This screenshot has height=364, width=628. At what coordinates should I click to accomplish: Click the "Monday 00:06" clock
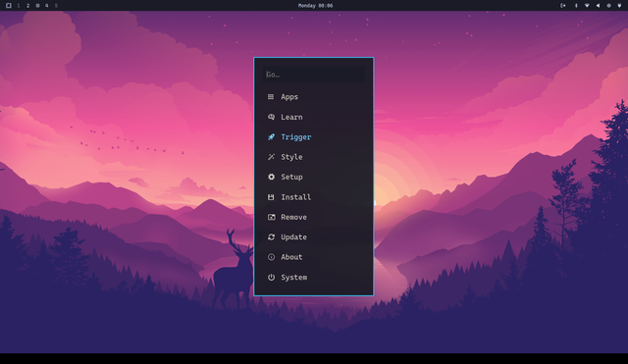point(315,6)
